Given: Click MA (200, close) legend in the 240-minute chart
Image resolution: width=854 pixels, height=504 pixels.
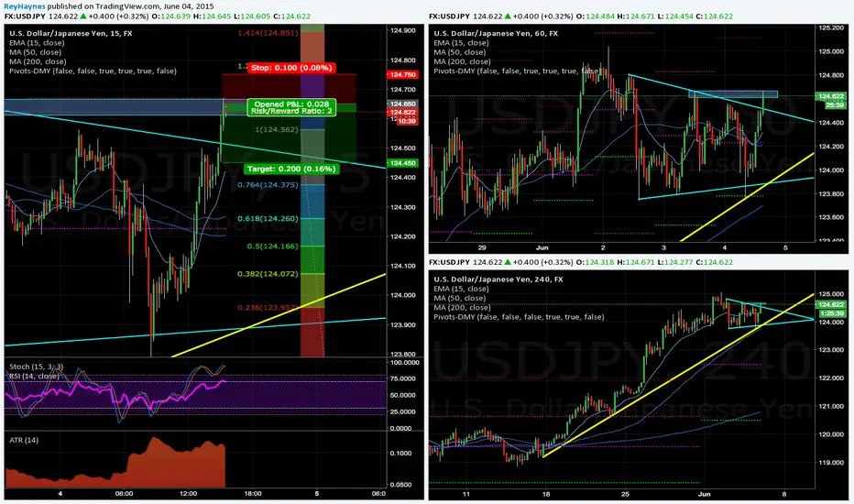Looking at the screenshot, I should click(x=462, y=307).
